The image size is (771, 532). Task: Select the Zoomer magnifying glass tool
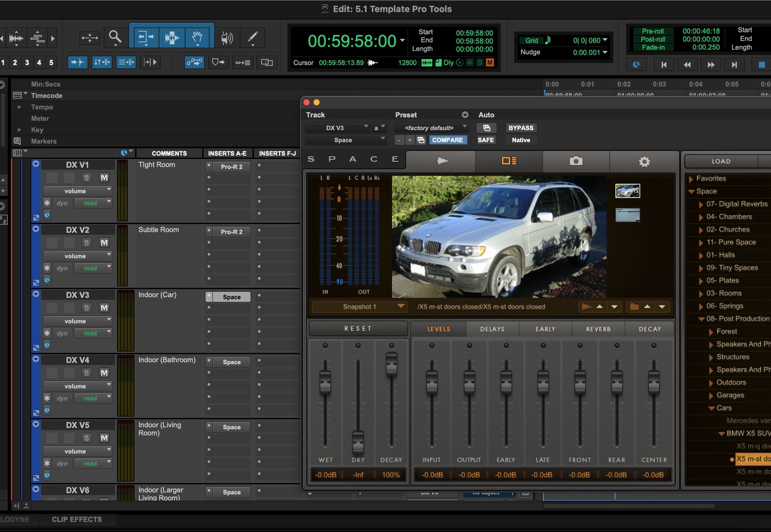click(x=115, y=37)
